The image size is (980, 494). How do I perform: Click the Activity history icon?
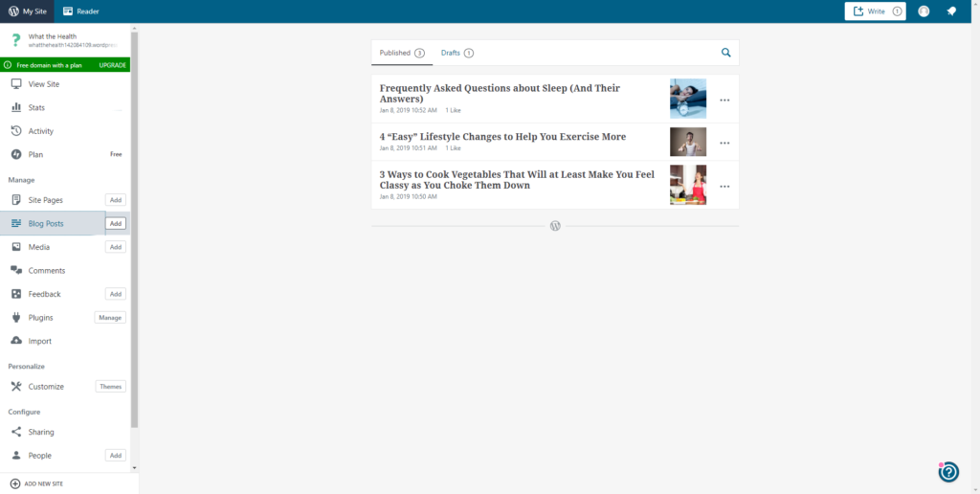click(x=16, y=131)
